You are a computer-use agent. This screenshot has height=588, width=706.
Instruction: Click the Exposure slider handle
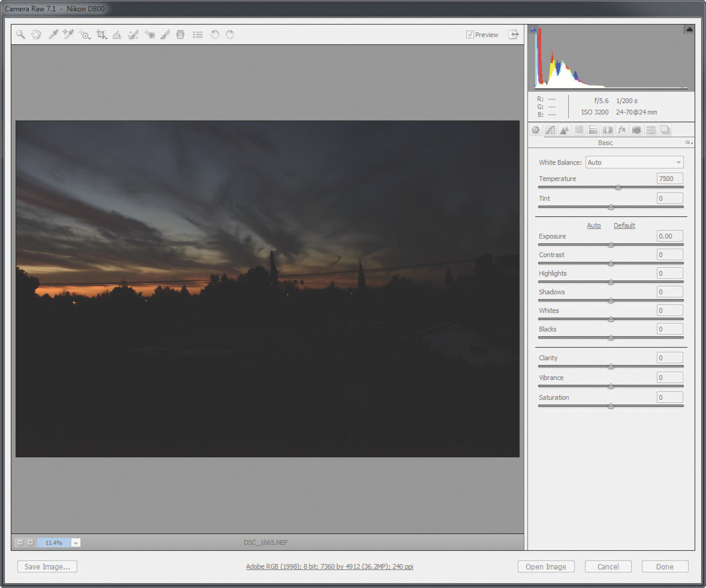click(611, 245)
